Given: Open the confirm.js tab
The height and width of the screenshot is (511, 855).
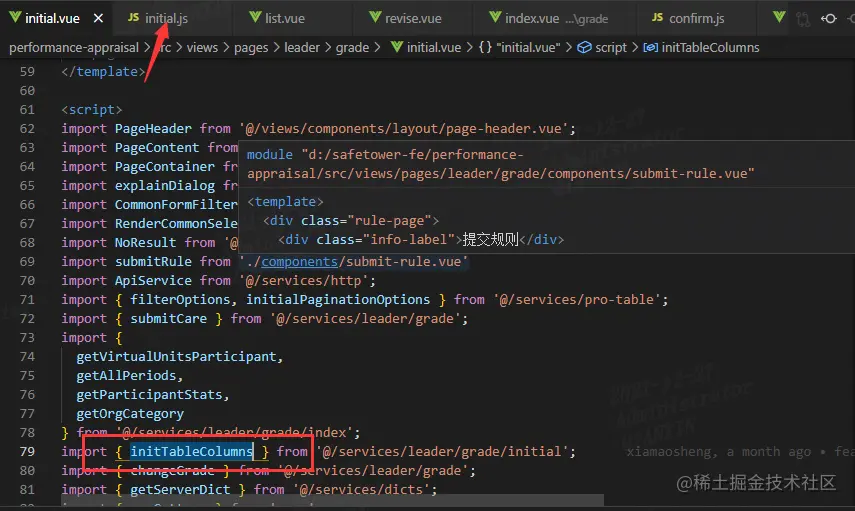Looking at the screenshot, I should point(696,19).
